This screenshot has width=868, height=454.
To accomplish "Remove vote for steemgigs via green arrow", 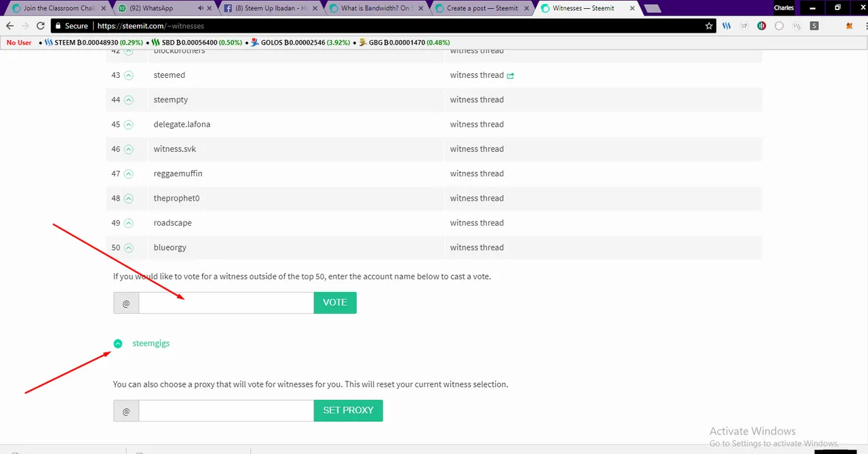I will point(118,344).
